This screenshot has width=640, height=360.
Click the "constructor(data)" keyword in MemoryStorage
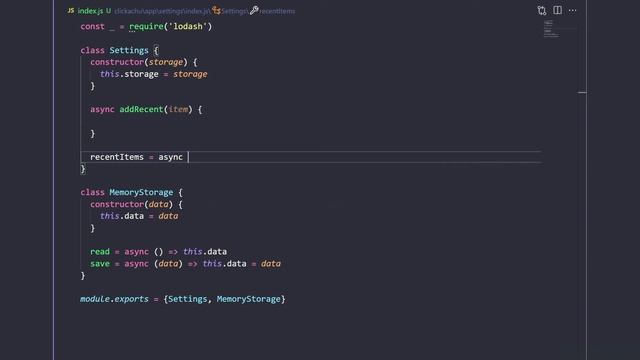point(117,204)
